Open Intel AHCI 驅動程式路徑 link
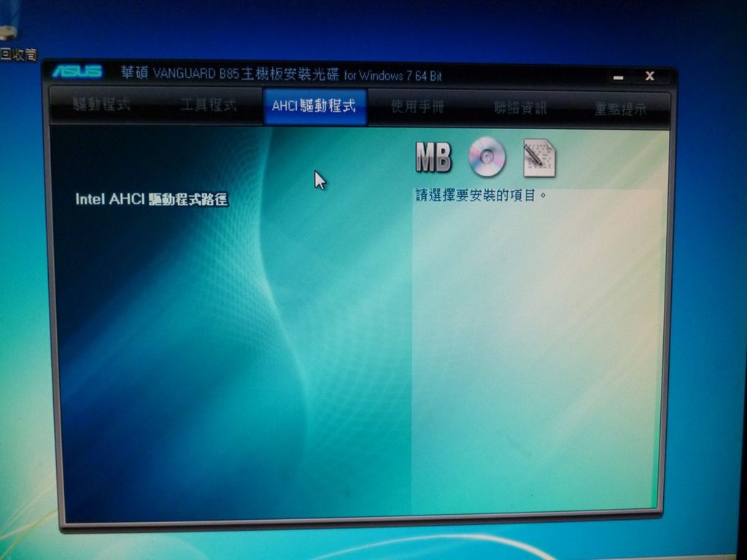The image size is (747, 560). point(152,199)
